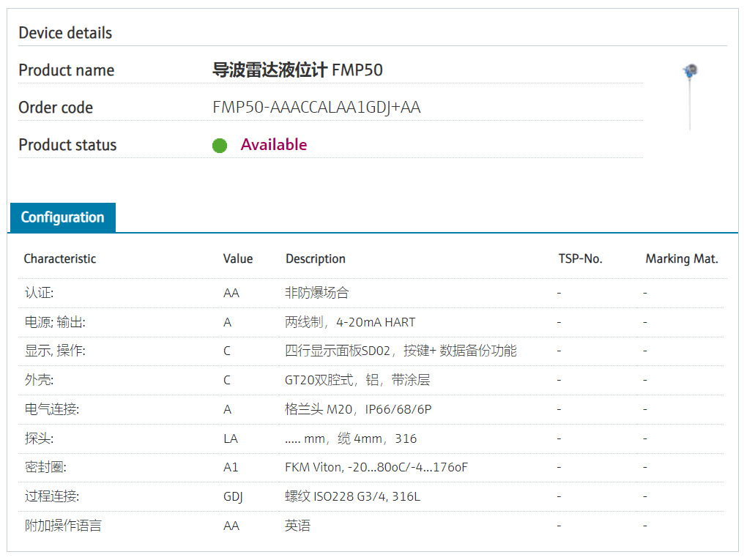Select the order code FMP50-AAACCALAA1GDJ+AA
This screenshot has width=744, height=560.
(x=316, y=108)
